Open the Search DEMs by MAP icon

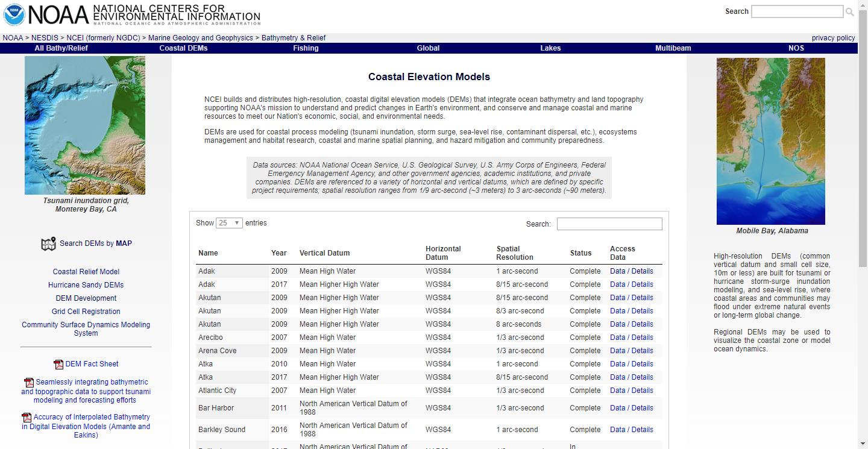point(48,244)
